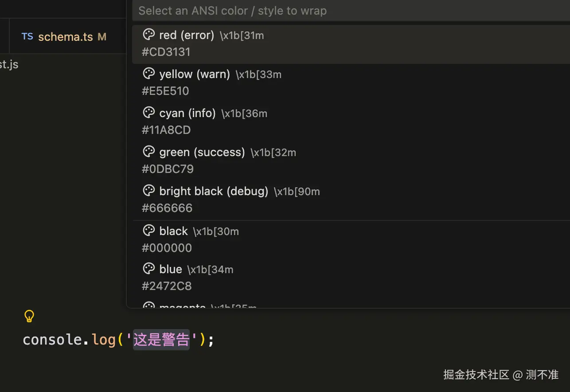The height and width of the screenshot is (392, 570).
Task: Click the palette icon beside cyan (info)
Action: pyautogui.click(x=149, y=113)
